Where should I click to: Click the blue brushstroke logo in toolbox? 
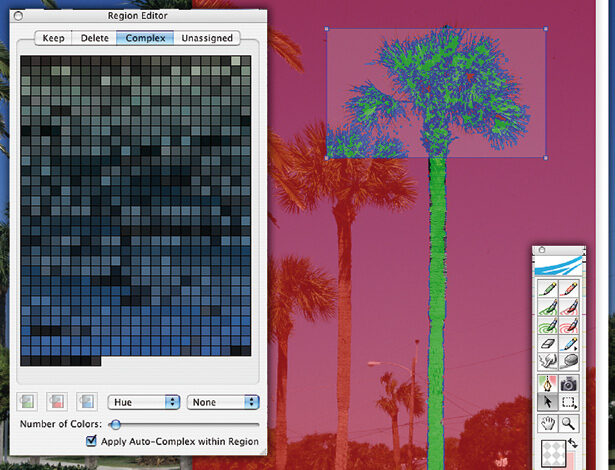(x=559, y=265)
